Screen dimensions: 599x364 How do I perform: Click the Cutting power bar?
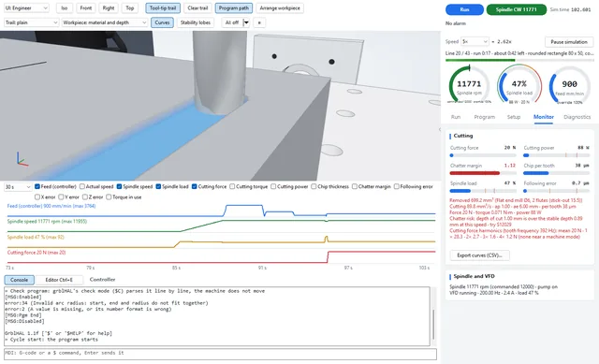pos(556,155)
